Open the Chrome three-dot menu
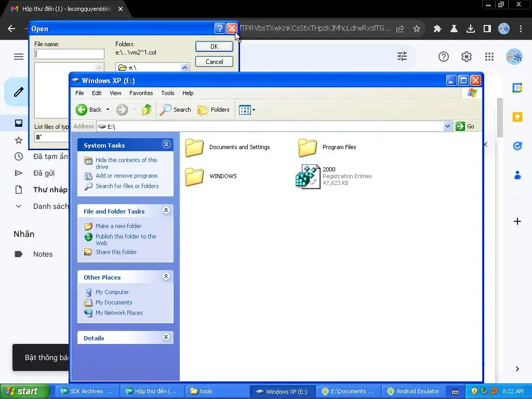The image size is (532, 399). [521, 29]
